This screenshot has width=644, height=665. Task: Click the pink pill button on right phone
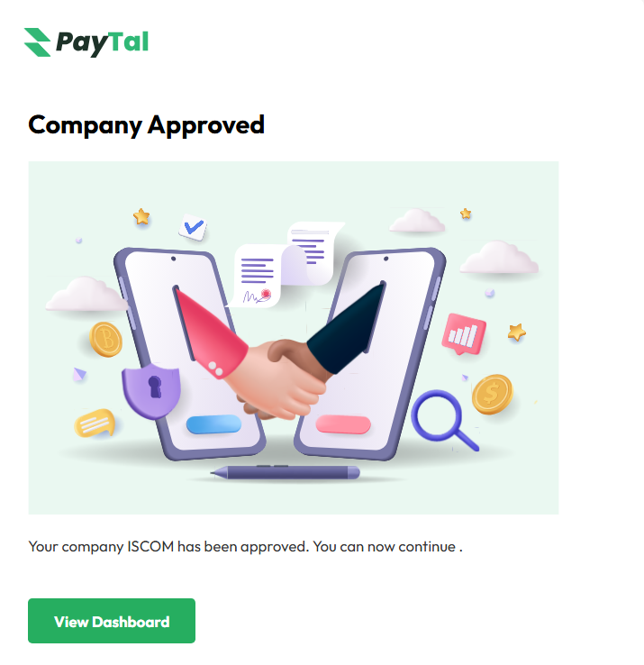click(x=343, y=424)
